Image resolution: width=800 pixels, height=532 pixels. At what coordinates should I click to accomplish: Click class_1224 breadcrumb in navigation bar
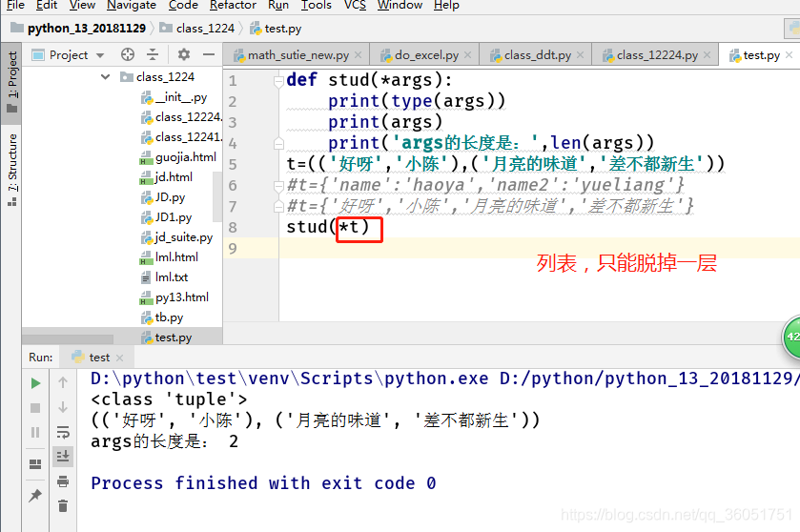[197, 28]
